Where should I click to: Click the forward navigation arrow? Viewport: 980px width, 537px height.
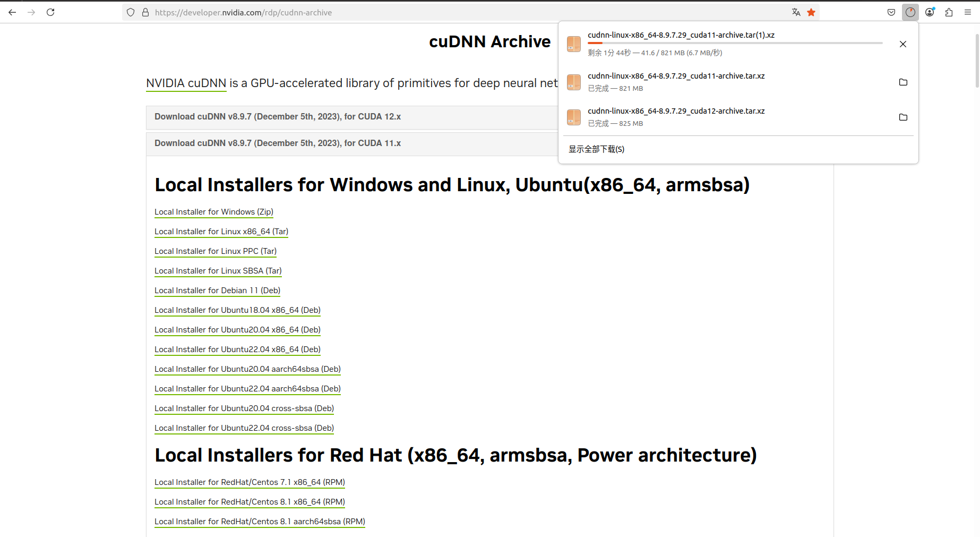point(31,12)
